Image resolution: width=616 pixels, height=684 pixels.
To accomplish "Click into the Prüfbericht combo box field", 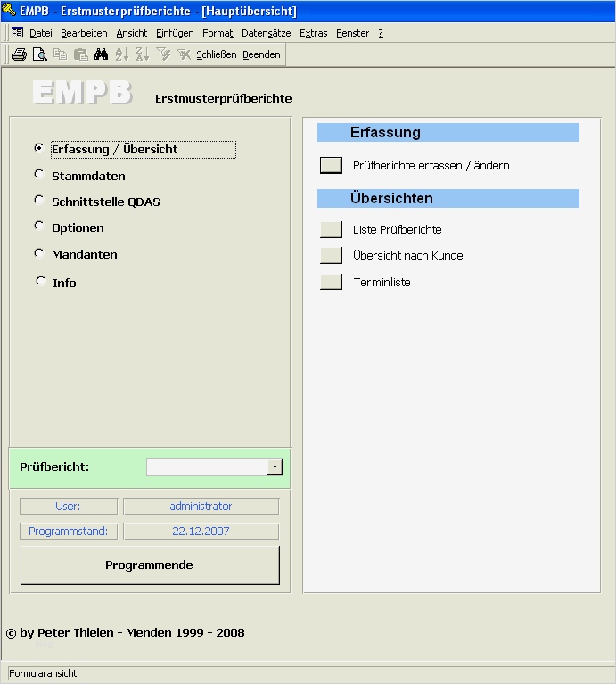I will click(207, 467).
